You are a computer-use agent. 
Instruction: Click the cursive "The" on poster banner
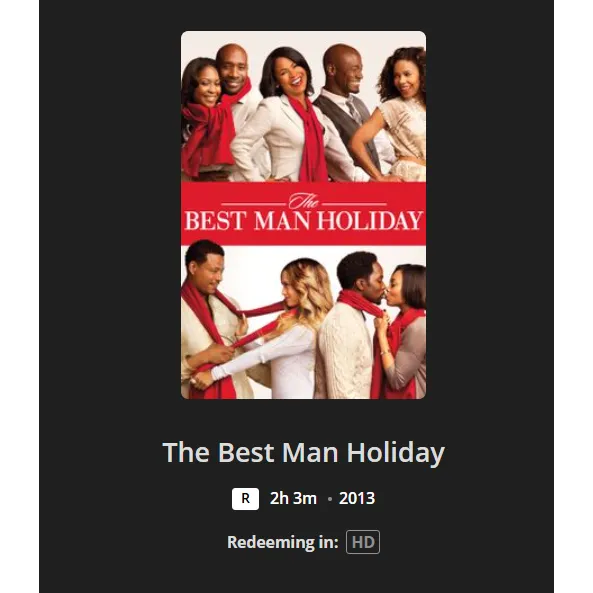pyautogui.click(x=304, y=201)
